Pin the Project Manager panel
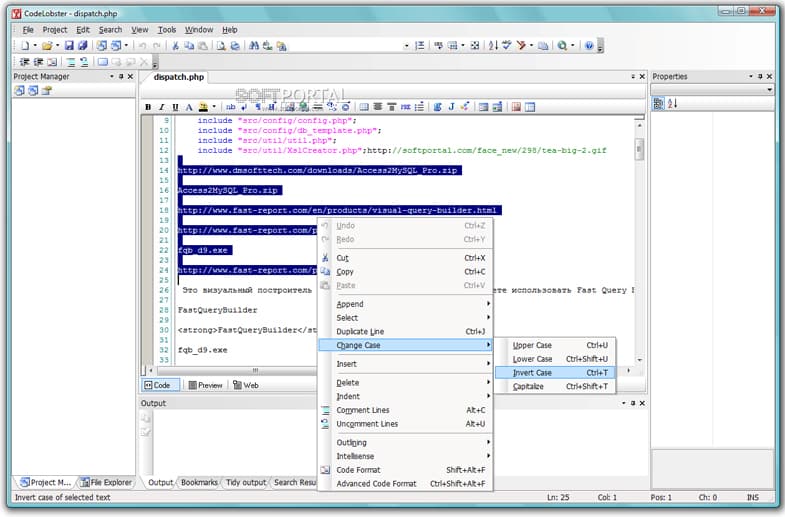 pos(121,77)
